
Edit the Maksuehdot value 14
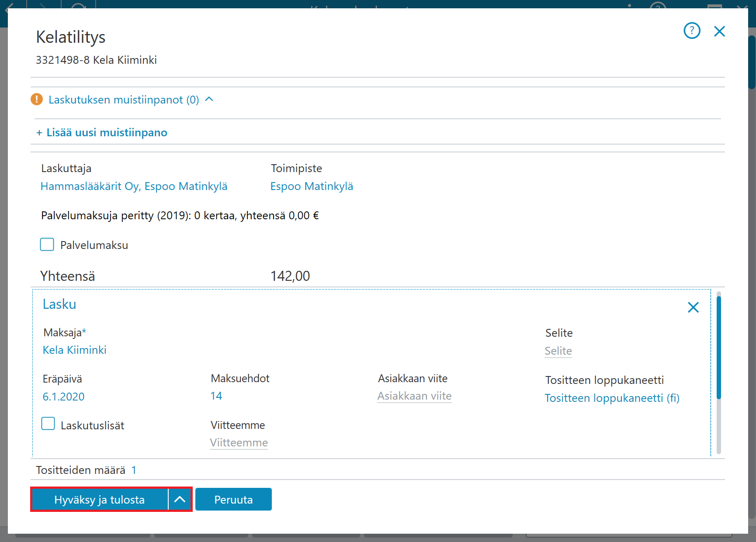216,396
